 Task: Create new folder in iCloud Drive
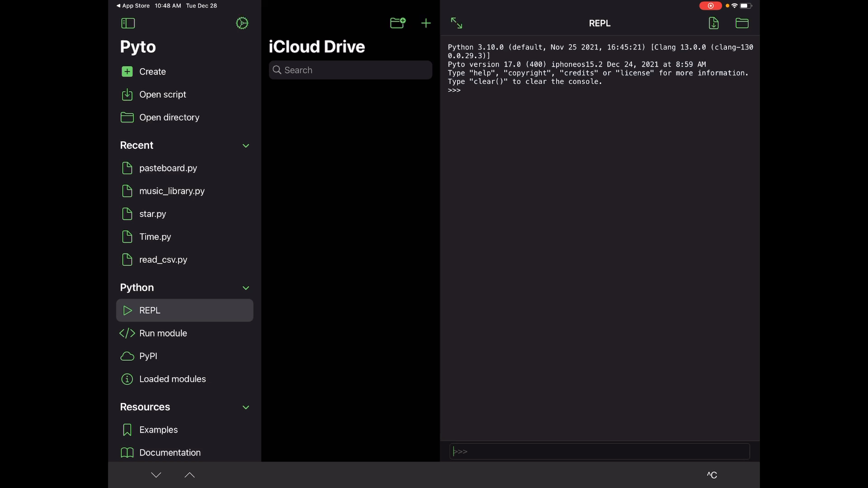[x=398, y=23]
